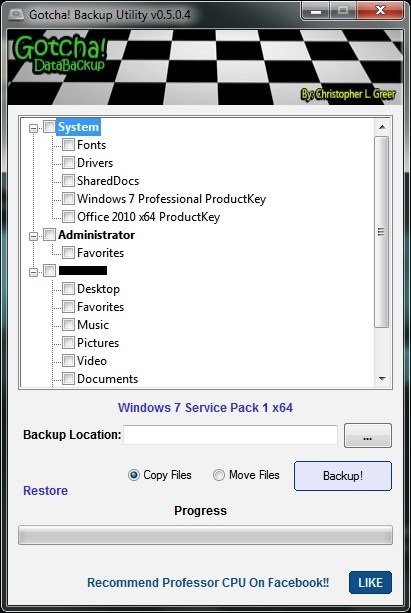Select the Pictures tree label

[98, 343]
